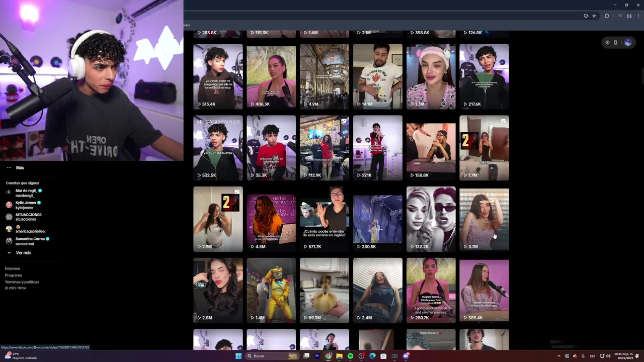Open video thumbnail with 1.3M views
This screenshot has width=644, height=362.
click(431, 76)
